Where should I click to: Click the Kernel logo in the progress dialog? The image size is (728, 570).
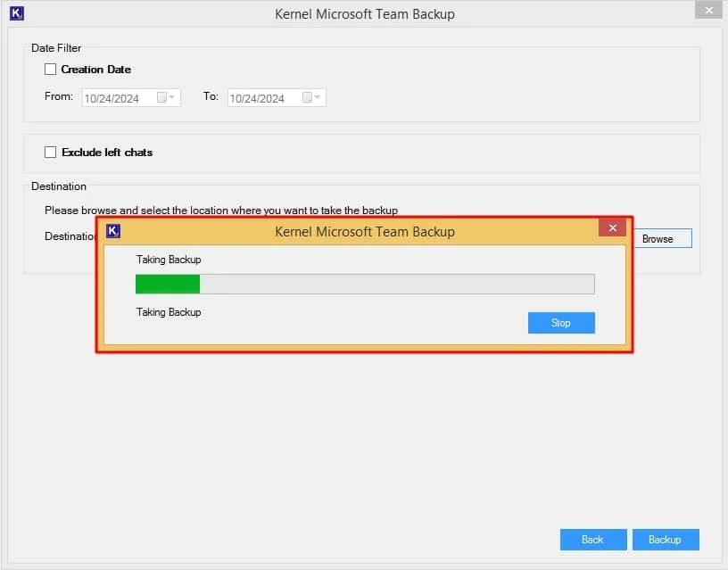[113, 231]
